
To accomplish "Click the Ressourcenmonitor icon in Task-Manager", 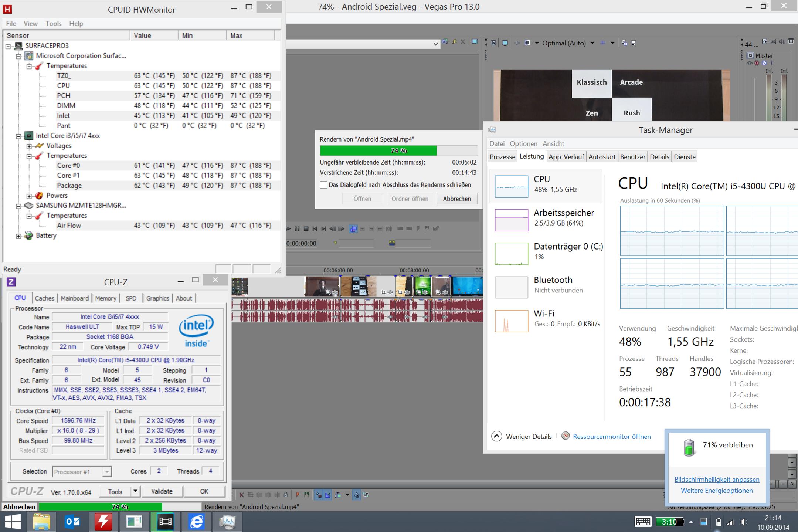I will [566, 436].
